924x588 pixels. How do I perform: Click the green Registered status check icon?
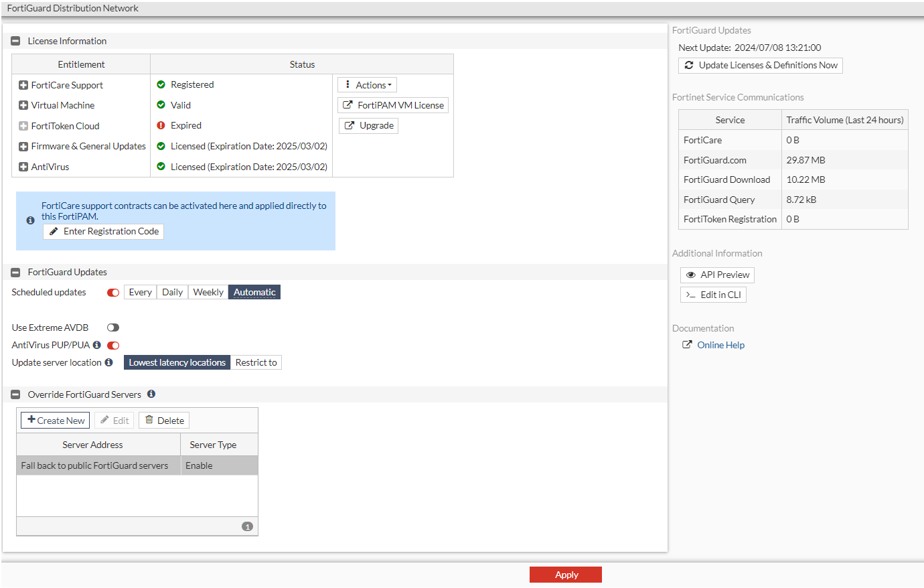click(161, 85)
